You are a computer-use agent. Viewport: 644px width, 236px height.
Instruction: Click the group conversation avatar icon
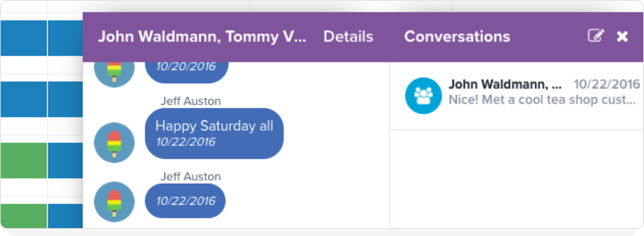423,96
